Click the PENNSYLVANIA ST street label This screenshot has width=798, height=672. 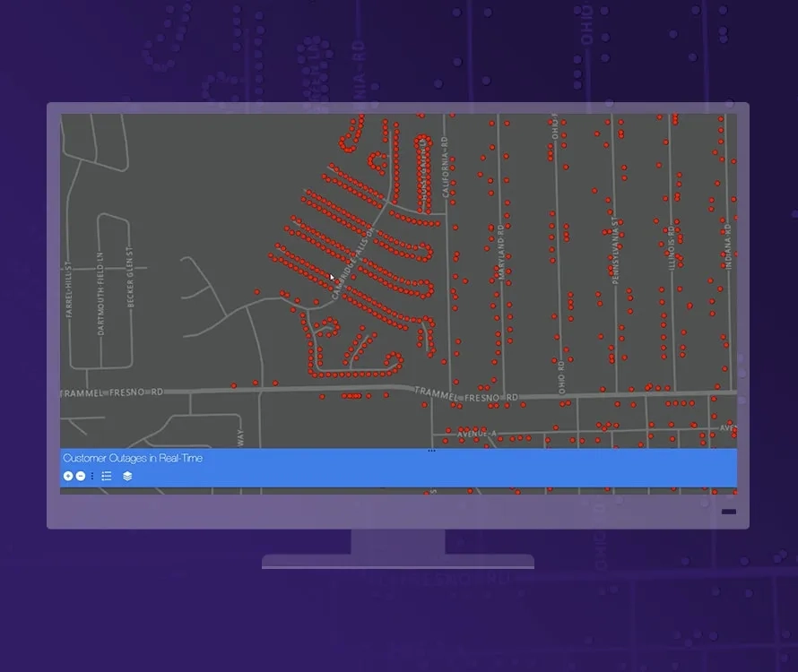click(615, 250)
